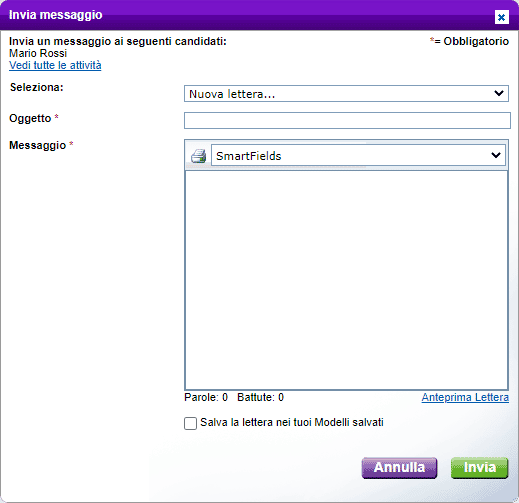Click the purple Annulla button
The image size is (519, 503).
[x=399, y=468]
